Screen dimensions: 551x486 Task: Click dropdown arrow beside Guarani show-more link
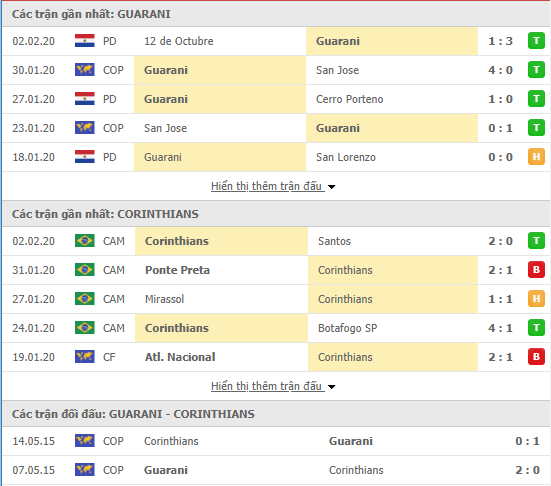point(331,187)
